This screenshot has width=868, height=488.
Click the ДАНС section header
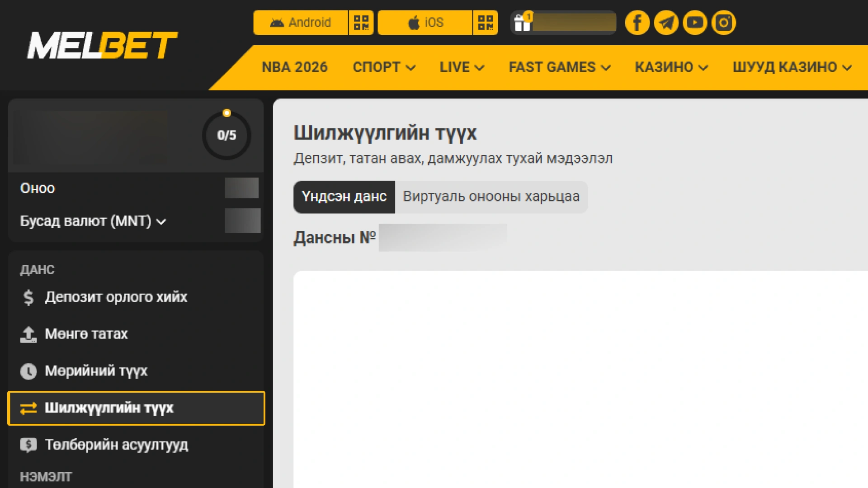pyautogui.click(x=38, y=270)
